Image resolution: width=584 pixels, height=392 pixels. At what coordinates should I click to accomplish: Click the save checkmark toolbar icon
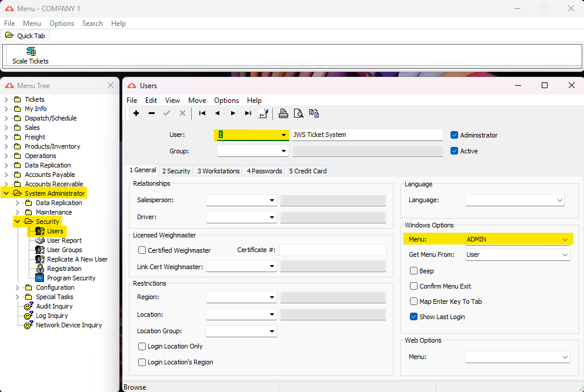click(x=166, y=113)
